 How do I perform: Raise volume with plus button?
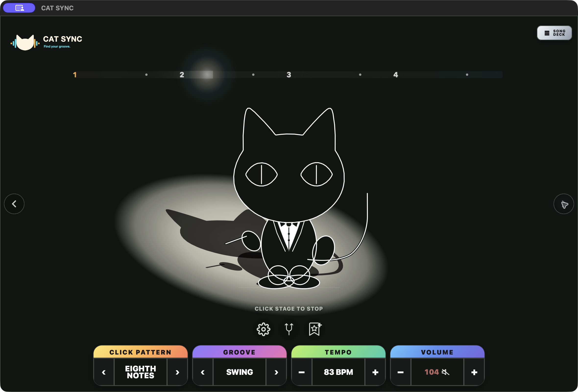pos(474,372)
